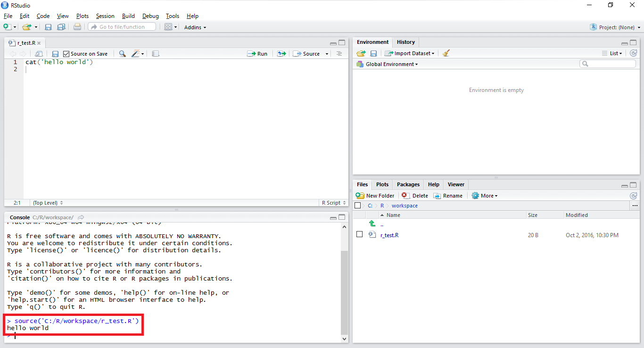Open the Addins dropdown
Image resolution: width=644 pixels, height=348 pixels.
tap(195, 27)
